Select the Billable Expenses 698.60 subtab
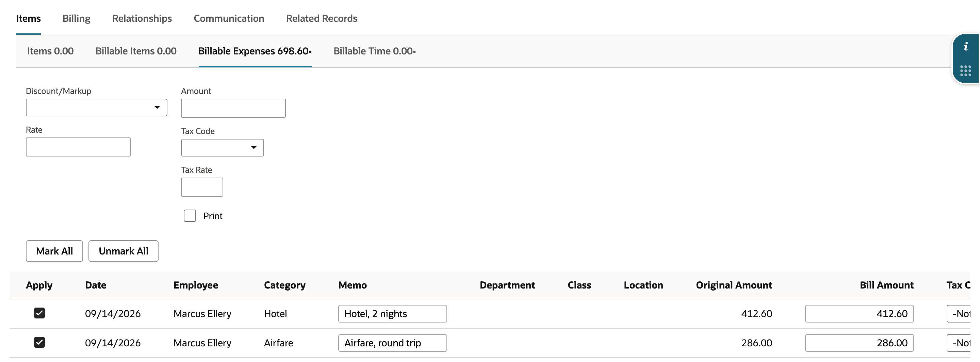The height and width of the screenshot is (362, 980). (x=255, y=51)
